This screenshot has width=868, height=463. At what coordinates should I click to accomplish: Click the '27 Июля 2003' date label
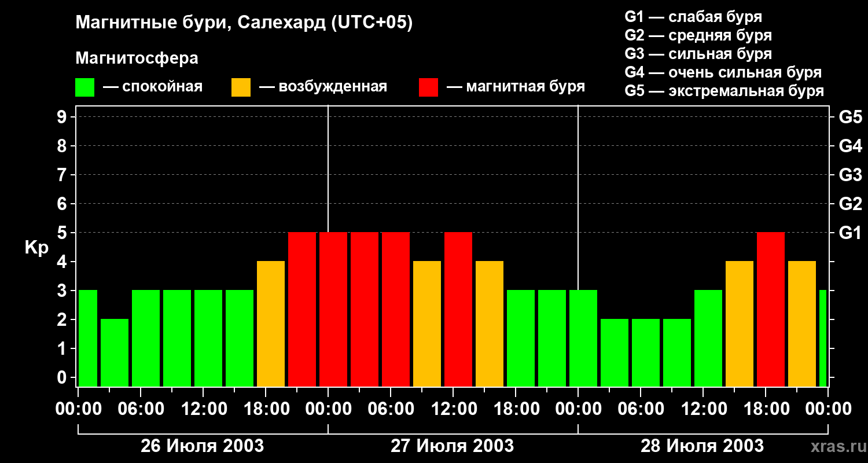tap(453, 446)
